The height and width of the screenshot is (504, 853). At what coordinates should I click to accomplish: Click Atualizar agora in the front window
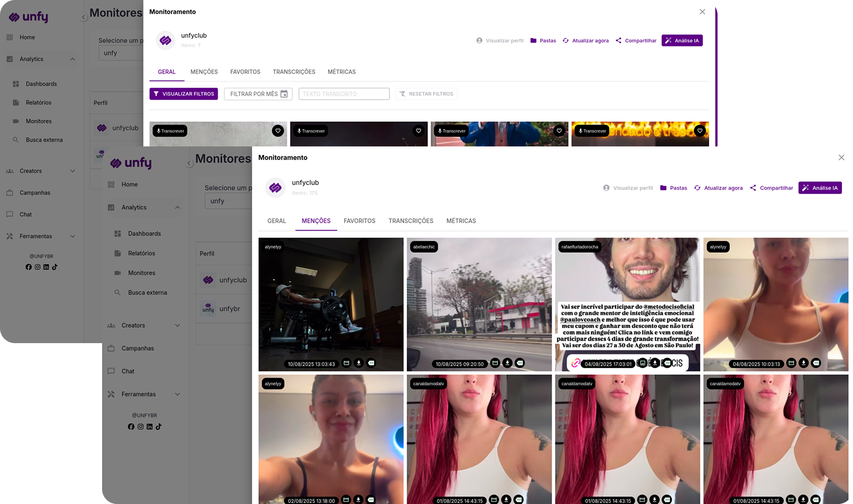coord(719,188)
